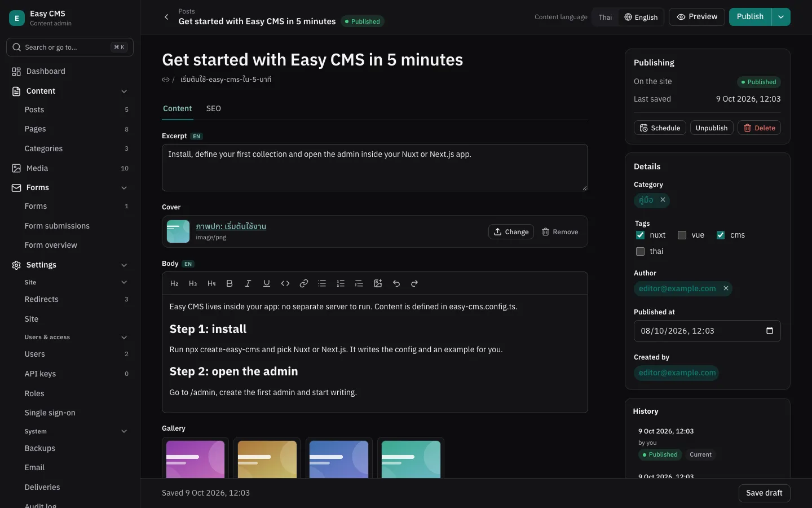Schedule the post for later
The height and width of the screenshot is (508, 812).
pos(660,128)
